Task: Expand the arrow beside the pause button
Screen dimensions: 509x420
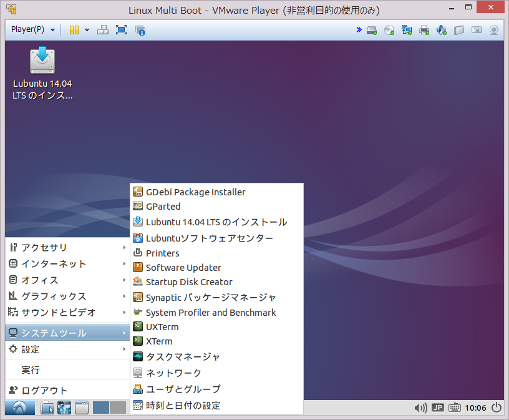Action: pos(87,30)
